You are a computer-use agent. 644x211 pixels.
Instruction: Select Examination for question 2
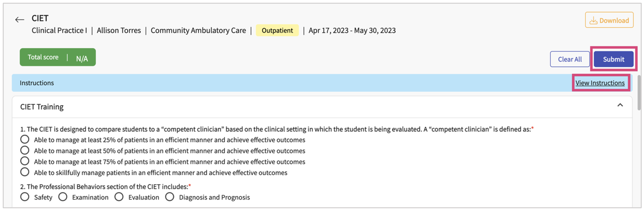click(x=63, y=197)
